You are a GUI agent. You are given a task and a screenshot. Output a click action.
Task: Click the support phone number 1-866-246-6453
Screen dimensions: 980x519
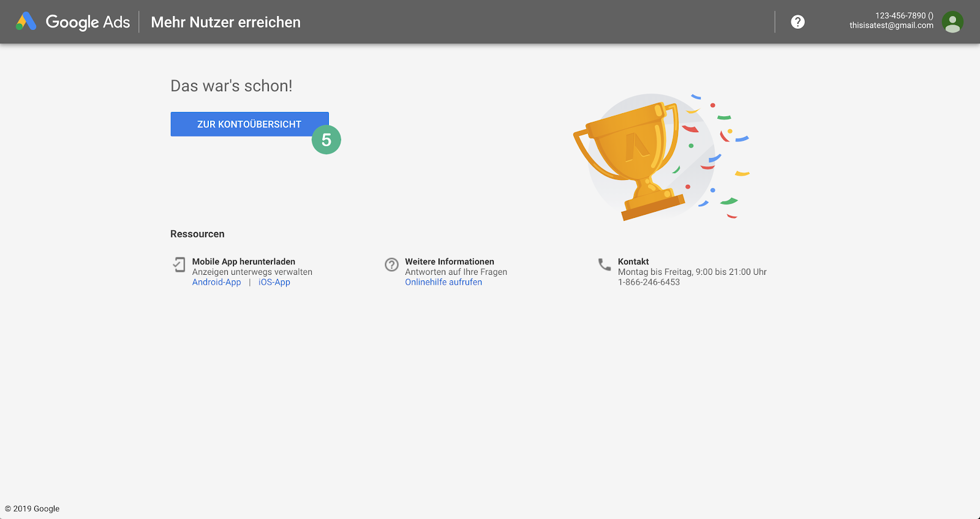[x=649, y=282]
